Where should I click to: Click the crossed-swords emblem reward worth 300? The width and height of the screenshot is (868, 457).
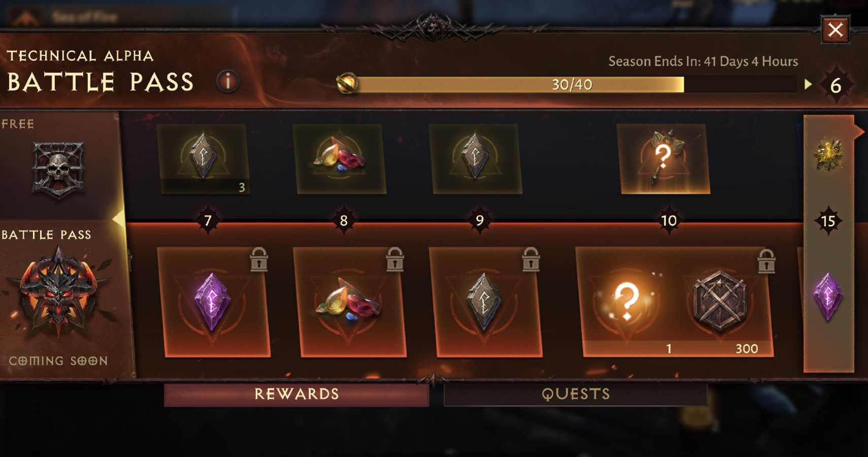point(720,302)
